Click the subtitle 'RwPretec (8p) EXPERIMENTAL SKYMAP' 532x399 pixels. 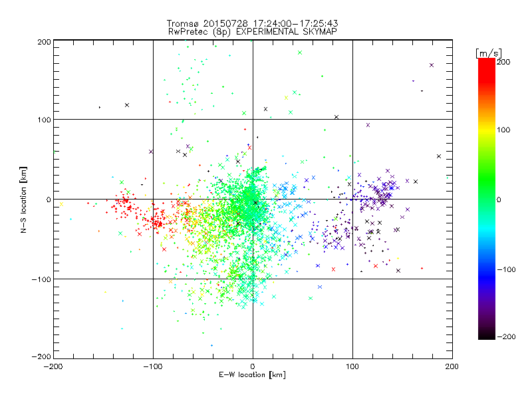click(253, 32)
